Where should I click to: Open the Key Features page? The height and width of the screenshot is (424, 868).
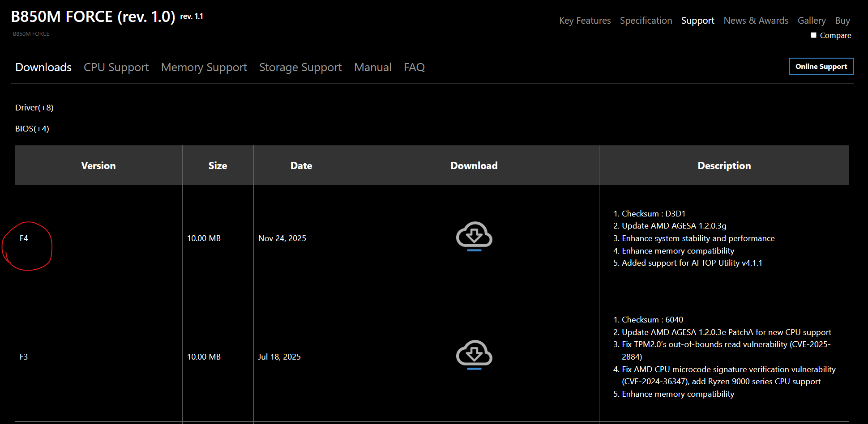pyautogui.click(x=585, y=21)
